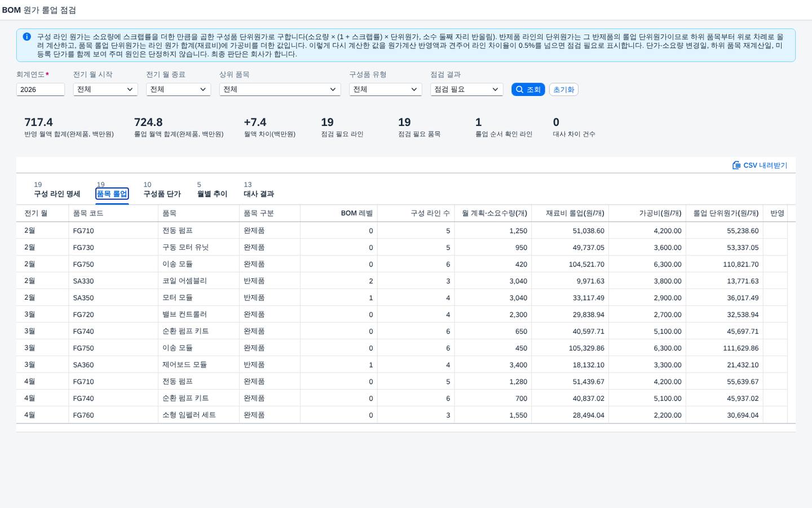Click the 초기화 reset button

(x=563, y=90)
